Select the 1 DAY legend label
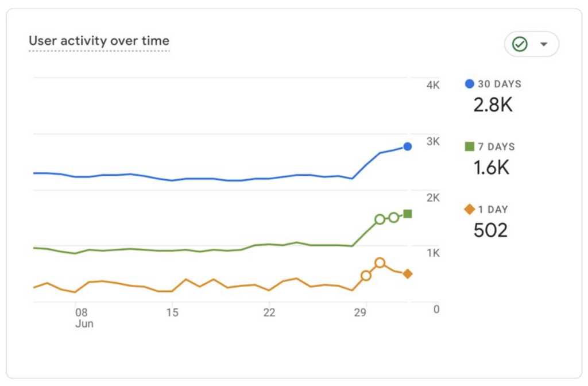Image resolution: width=588 pixels, height=386 pixels. click(493, 210)
